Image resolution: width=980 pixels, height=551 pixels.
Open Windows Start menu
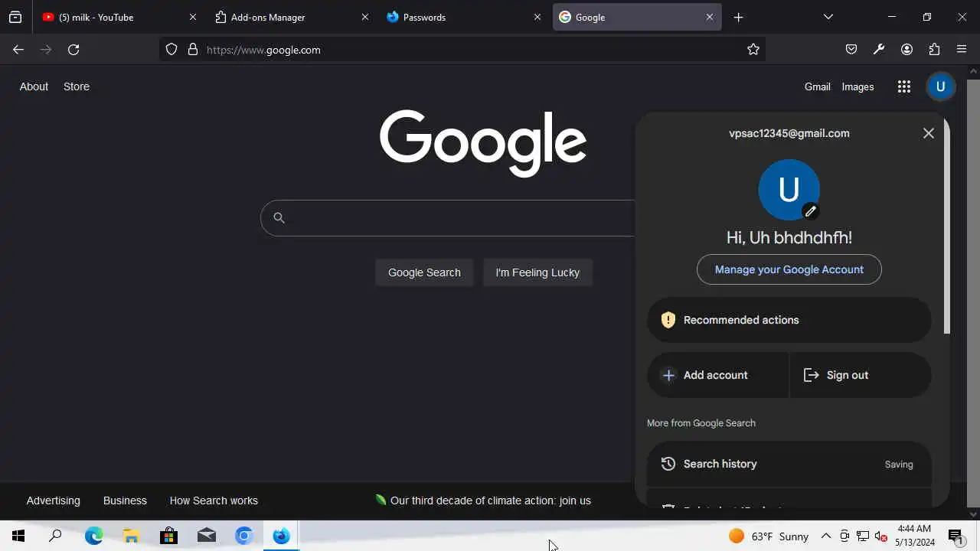[18, 536]
